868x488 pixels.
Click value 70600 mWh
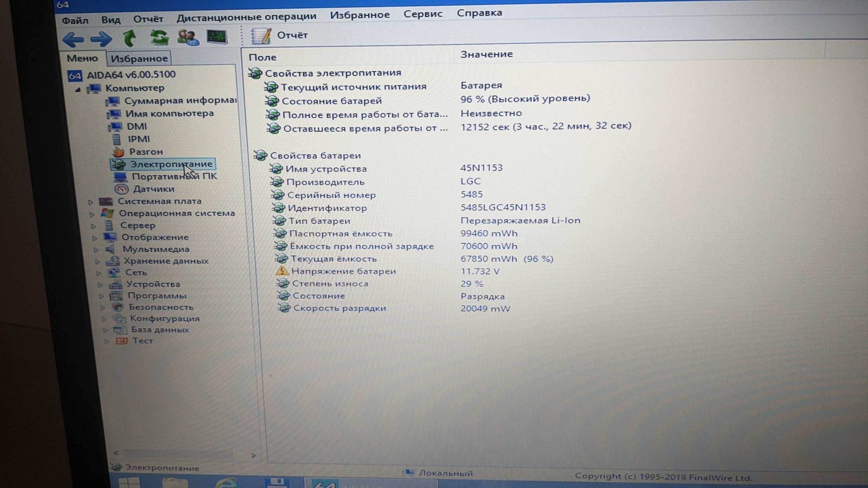click(x=489, y=246)
